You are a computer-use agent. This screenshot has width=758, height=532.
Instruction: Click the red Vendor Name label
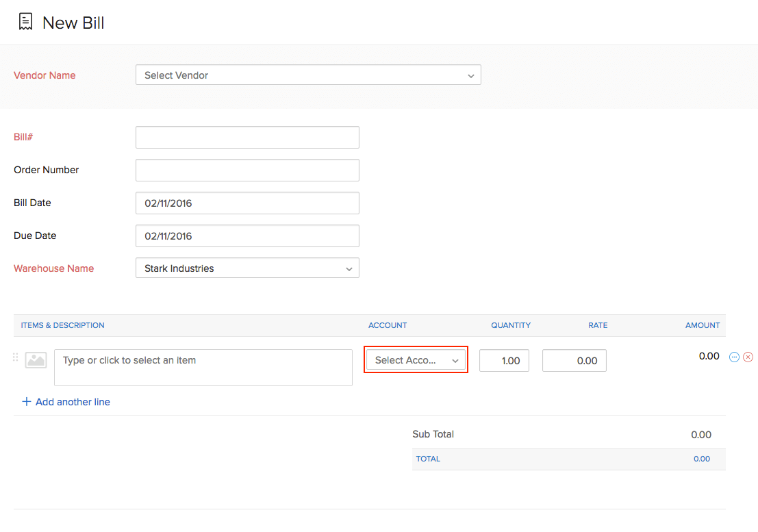click(x=45, y=75)
